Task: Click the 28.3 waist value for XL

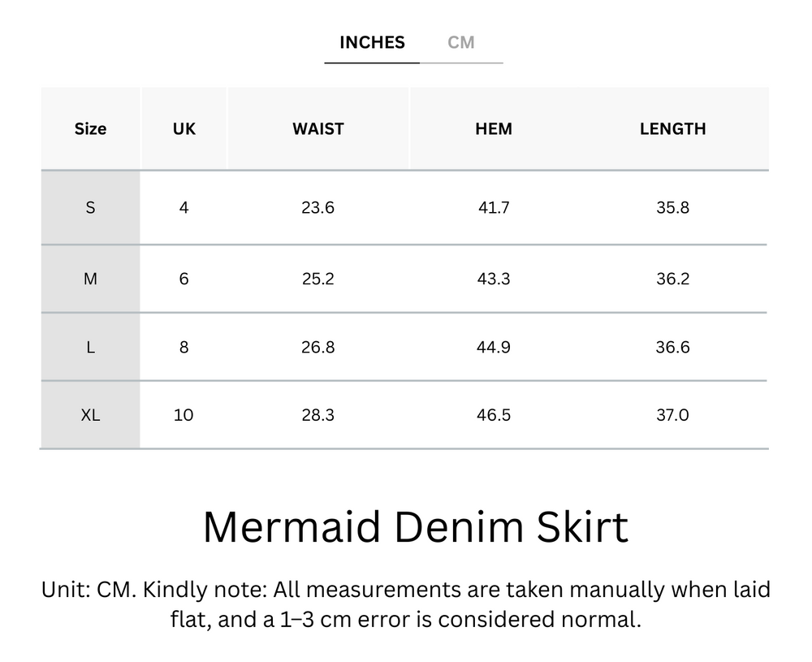Action: tap(317, 415)
